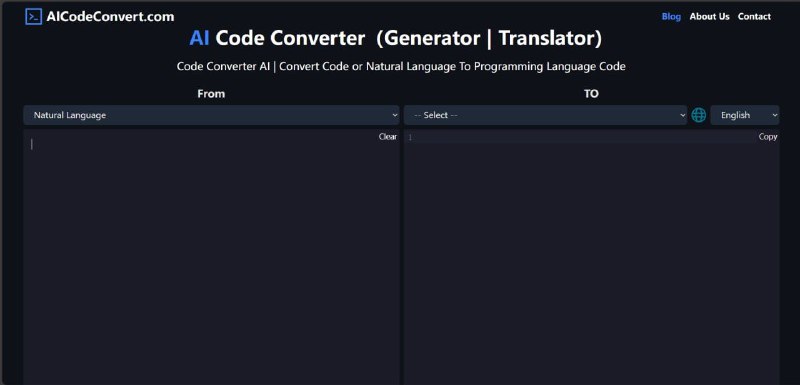Screen dimensions: 800x385
Task: Click the 'Code Converter AI | Convert Code' subtitle
Action: 401,67
